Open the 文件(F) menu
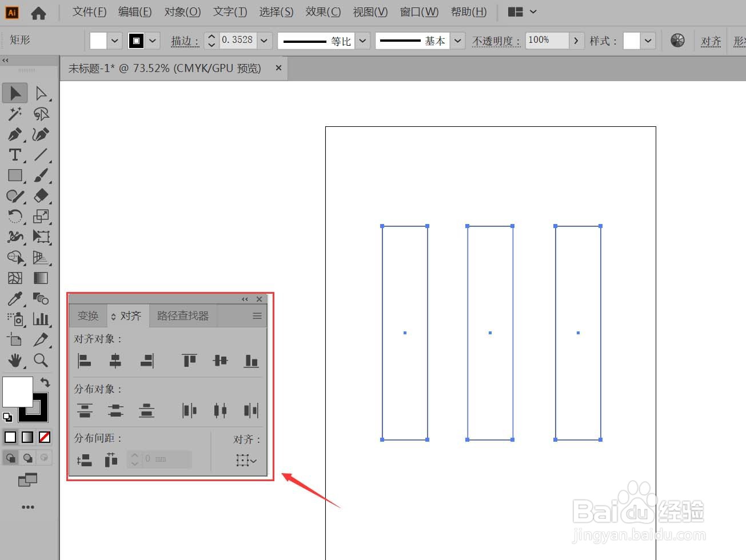This screenshot has width=746, height=560. pos(90,12)
